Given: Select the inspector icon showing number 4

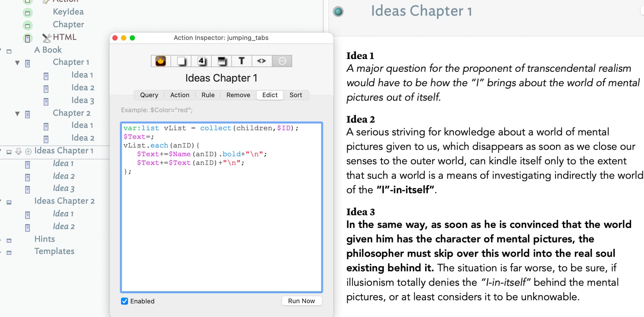Looking at the screenshot, I should pos(201,61).
